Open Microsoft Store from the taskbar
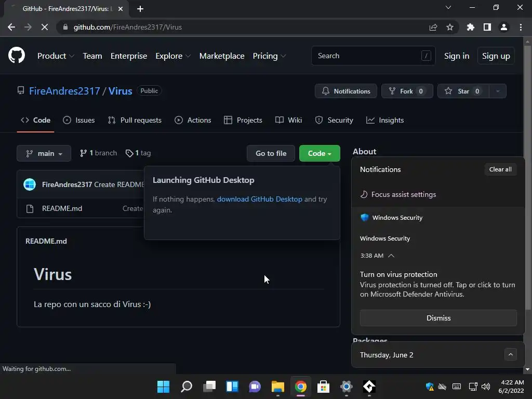This screenshot has height=399, width=532. (323, 387)
